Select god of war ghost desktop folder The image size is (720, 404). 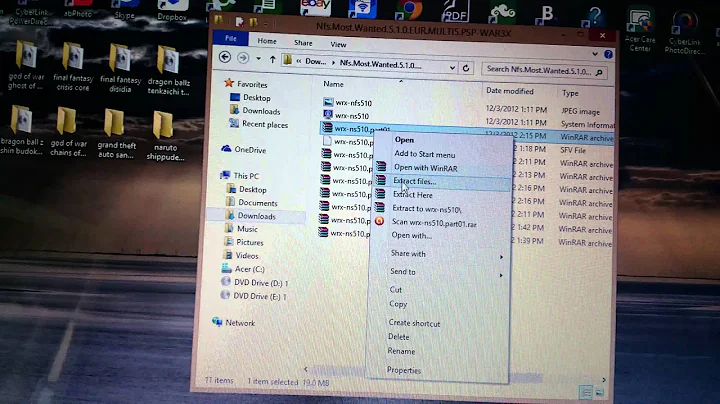25,65
